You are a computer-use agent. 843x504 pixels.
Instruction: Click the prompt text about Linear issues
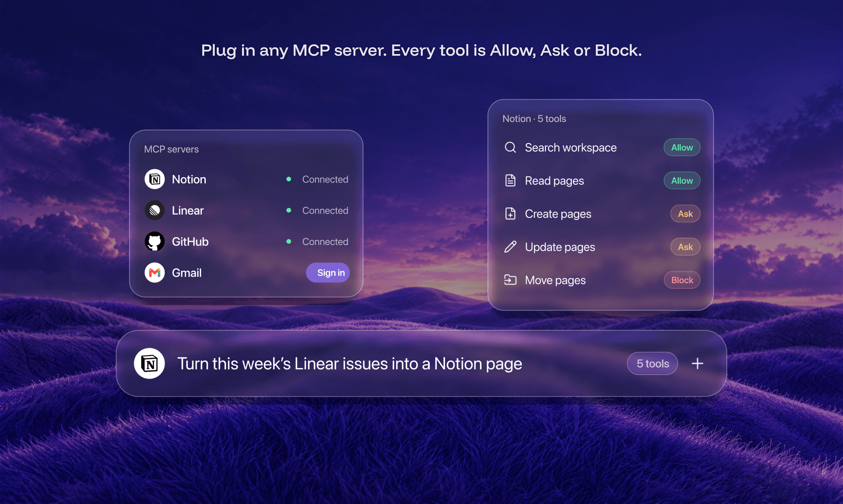pos(350,364)
